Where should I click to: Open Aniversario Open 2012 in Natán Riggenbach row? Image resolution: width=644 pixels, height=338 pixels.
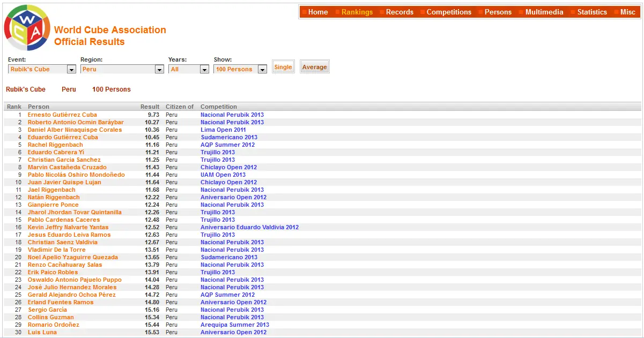(233, 197)
